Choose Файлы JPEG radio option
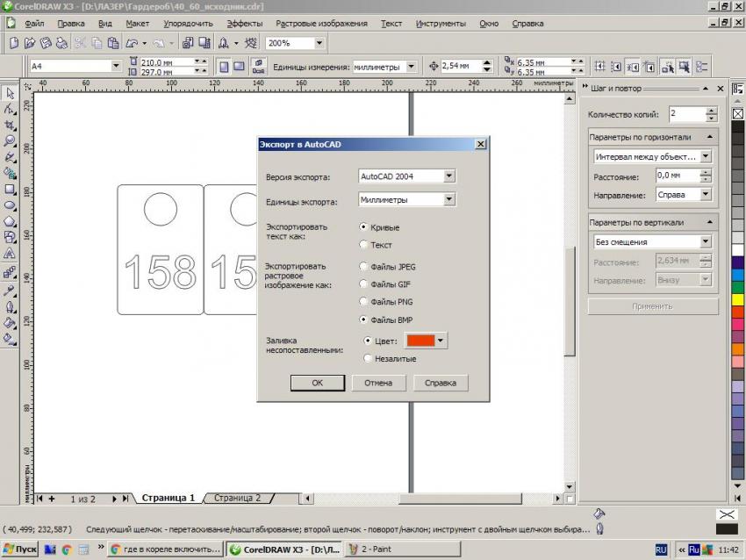Viewport: 746px width, 560px height. [x=364, y=266]
